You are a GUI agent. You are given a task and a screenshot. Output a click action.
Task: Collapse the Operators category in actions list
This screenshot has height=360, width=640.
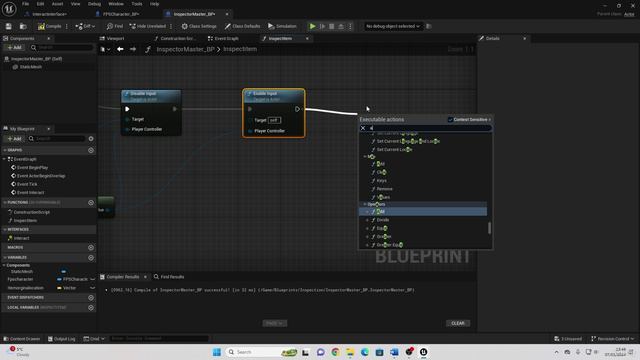(x=365, y=204)
